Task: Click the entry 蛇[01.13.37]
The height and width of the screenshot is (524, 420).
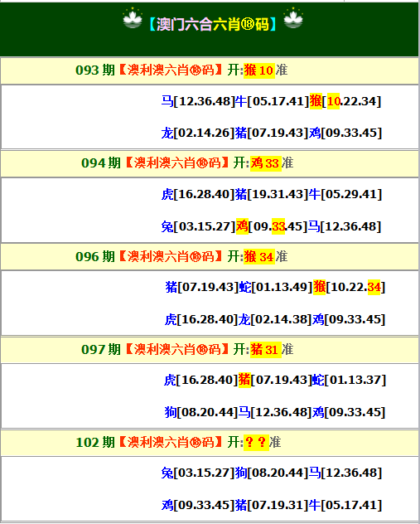Action: (349, 380)
